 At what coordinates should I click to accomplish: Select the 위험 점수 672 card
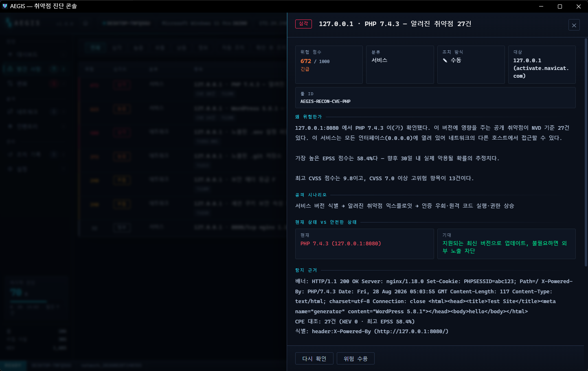pos(329,65)
